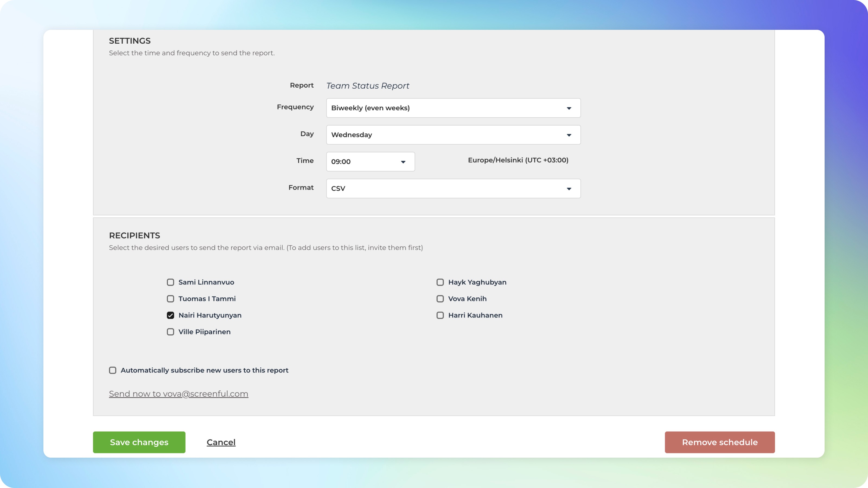Check the Vova Kenih checkbox
The height and width of the screenshot is (488, 868).
coord(440,299)
